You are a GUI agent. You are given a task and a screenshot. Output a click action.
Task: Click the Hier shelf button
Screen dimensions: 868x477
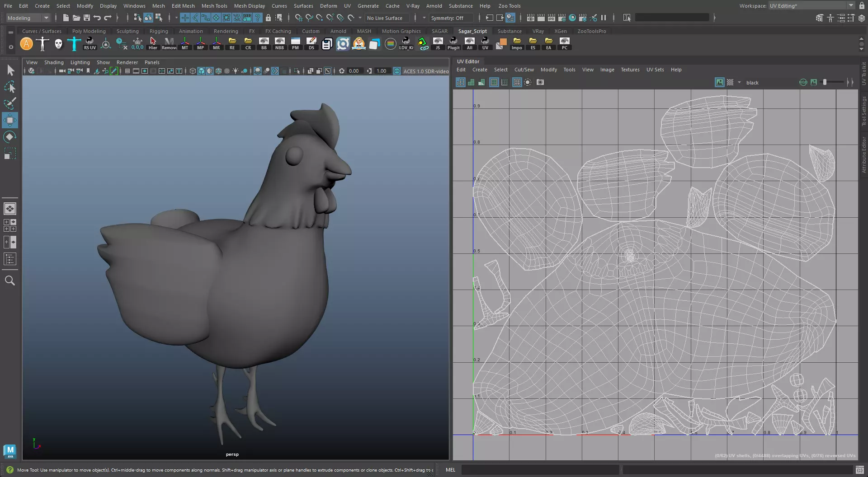point(153,44)
